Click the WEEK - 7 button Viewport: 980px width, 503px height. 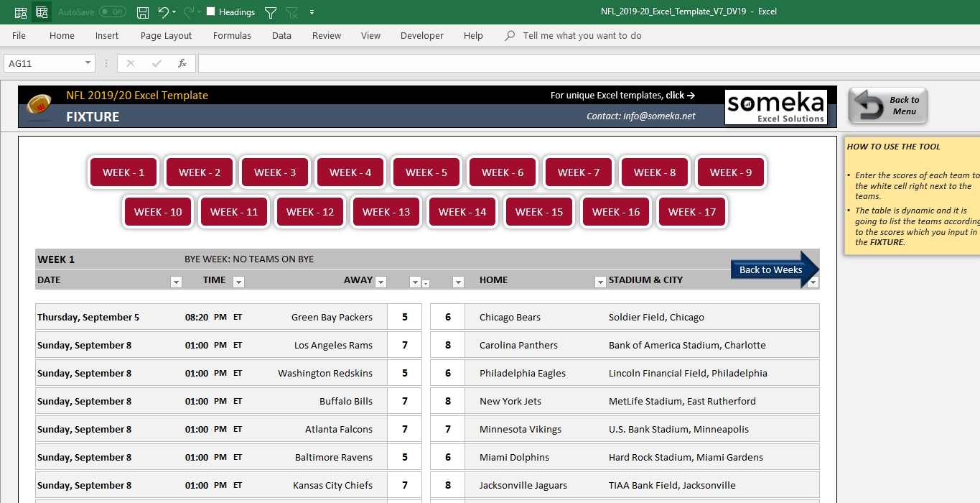click(579, 172)
